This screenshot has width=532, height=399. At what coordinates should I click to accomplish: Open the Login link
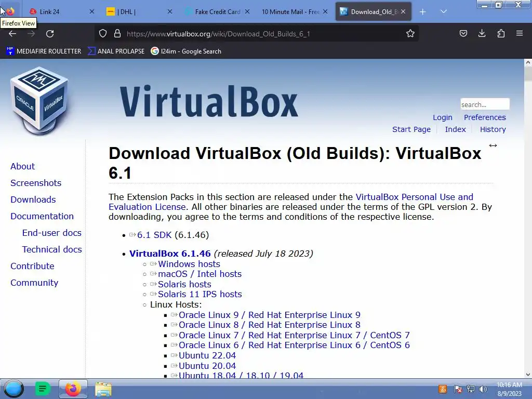tap(443, 117)
